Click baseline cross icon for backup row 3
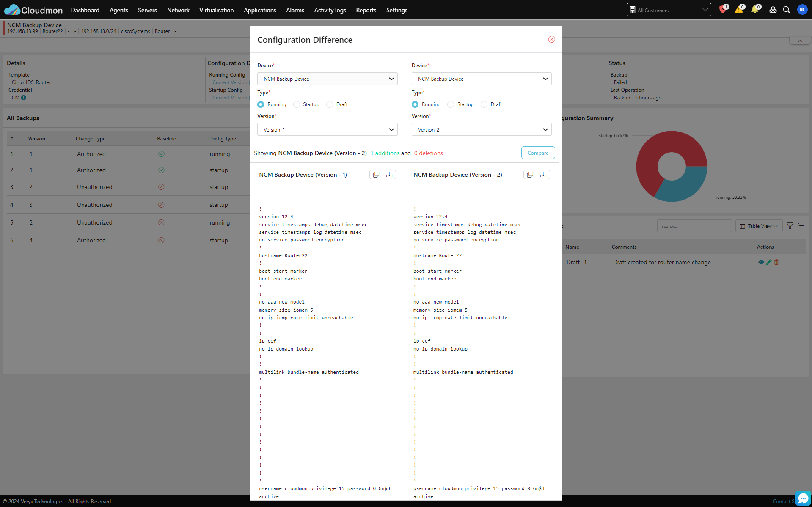The width and height of the screenshot is (812, 507). tap(161, 187)
